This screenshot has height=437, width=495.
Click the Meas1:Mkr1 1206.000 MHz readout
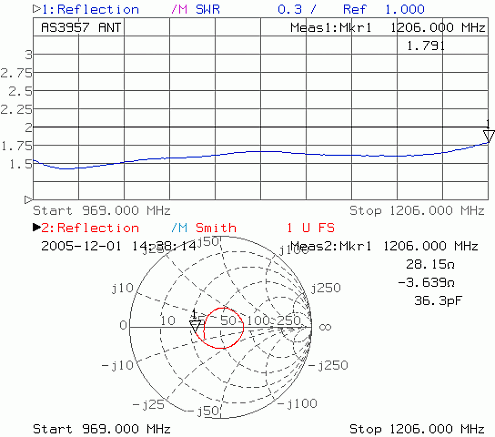[388, 27]
